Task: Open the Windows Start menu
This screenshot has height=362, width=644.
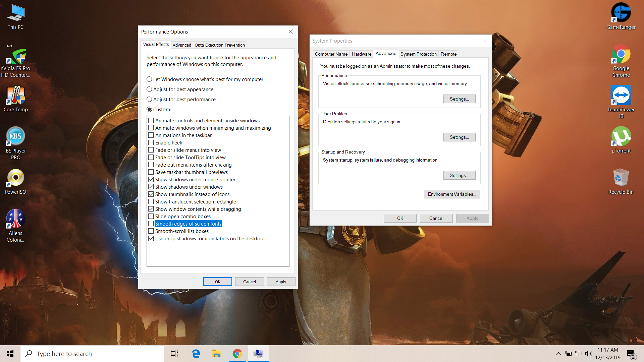Action: (x=10, y=354)
